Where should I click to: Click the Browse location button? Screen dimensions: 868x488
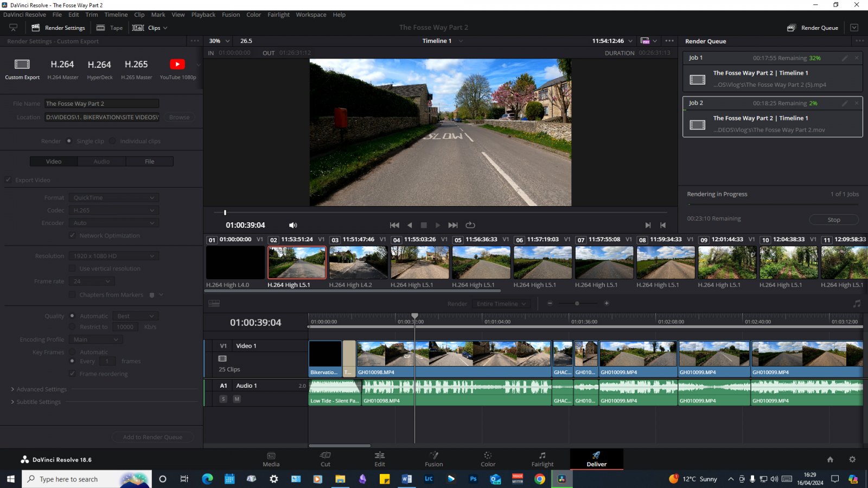[179, 117]
